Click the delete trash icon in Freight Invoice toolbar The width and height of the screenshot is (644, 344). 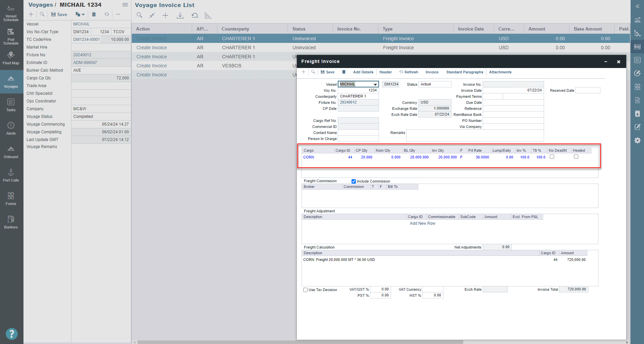(x=344, y=72)
